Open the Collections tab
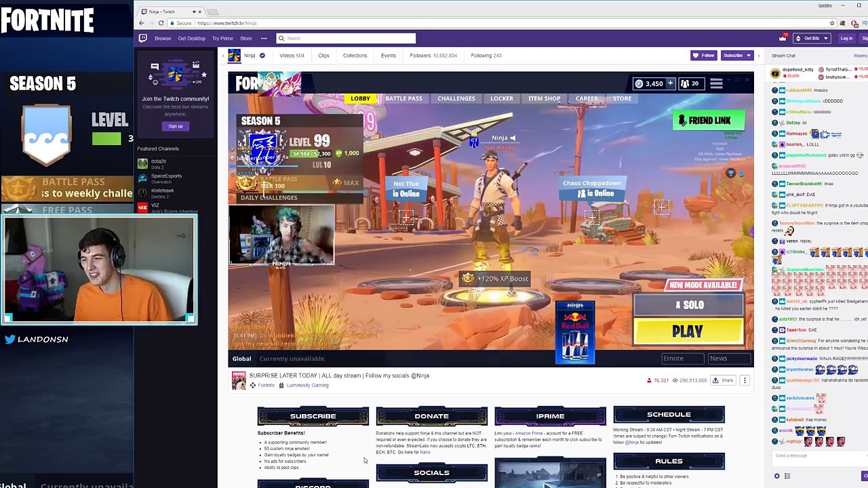 point(355,56)
